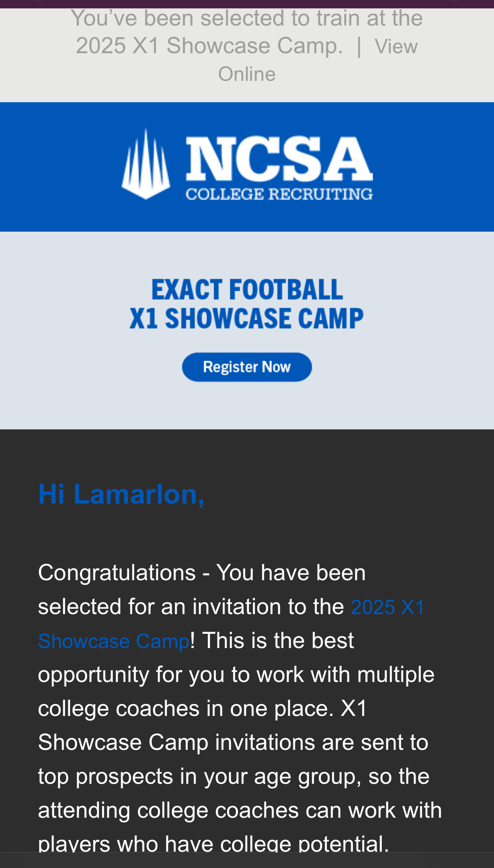The height and width of the screenshot is (868, 494).
Task: Click "attending college coaches can work with" line
Action: 240,810
